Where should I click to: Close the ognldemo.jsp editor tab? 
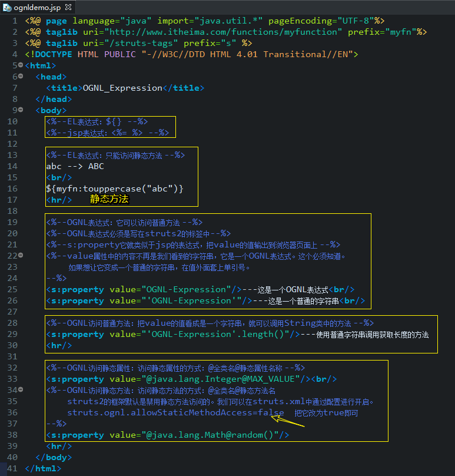coord(68,7)
